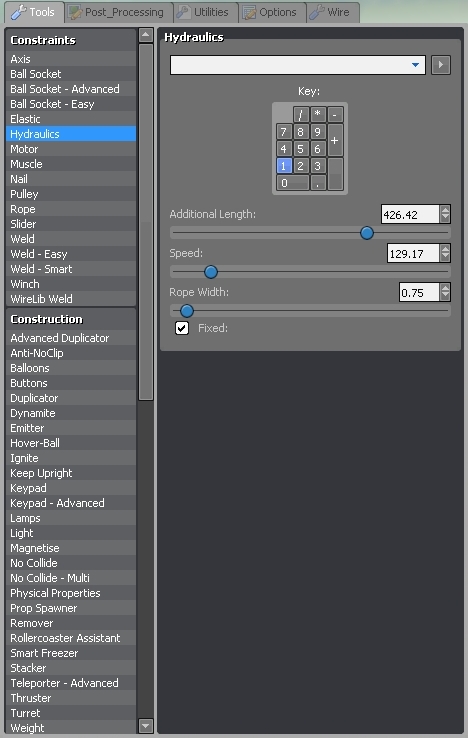Click the Speed spinner arrows
Viewport: 468px width, 738px height.
tap(445, 253)
